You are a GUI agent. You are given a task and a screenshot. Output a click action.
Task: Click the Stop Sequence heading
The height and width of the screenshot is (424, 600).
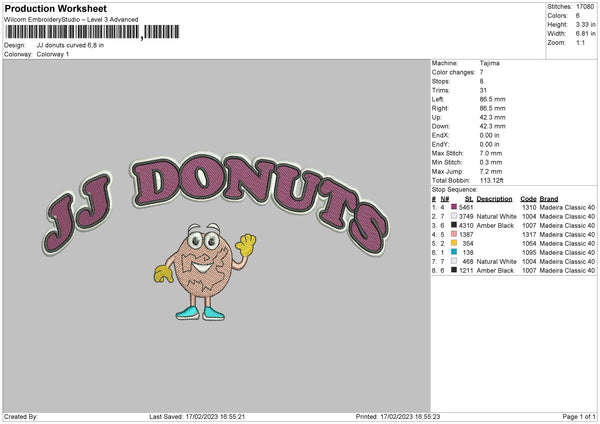(455, 189)
